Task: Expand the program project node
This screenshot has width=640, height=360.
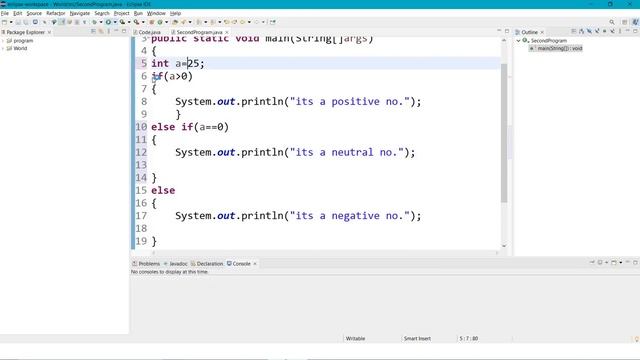Action: coord(3,41)
